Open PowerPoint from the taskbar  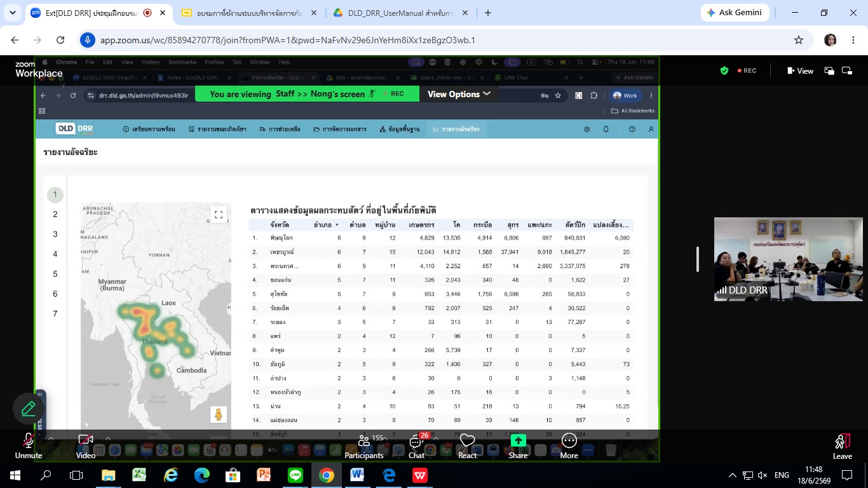[x=264, y=475]
